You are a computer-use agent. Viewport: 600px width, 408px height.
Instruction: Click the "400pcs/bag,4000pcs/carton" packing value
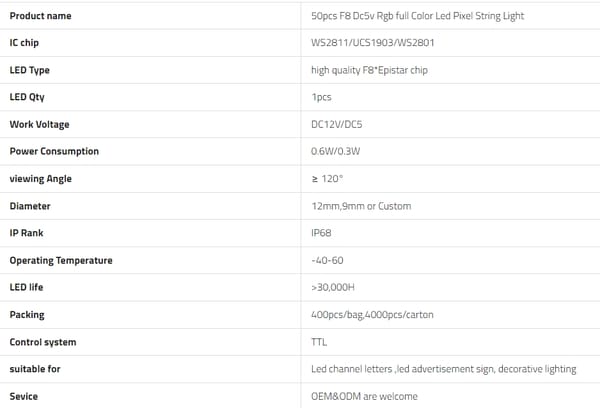pos(373,314)
